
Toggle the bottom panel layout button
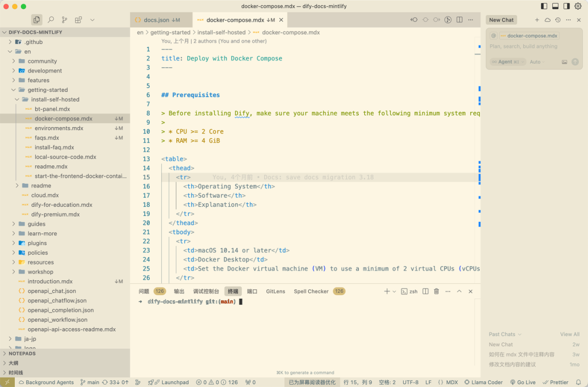(555, 6)
